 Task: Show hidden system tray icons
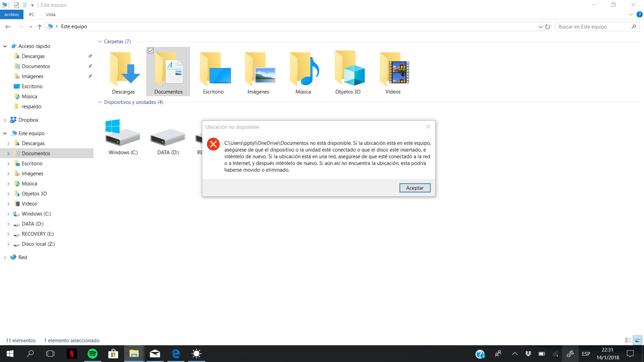coord(515,354)
